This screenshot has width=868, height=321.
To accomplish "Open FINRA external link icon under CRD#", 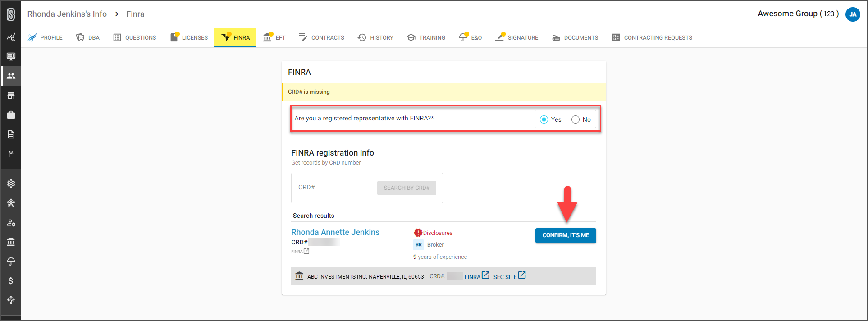I will point(306,251).
